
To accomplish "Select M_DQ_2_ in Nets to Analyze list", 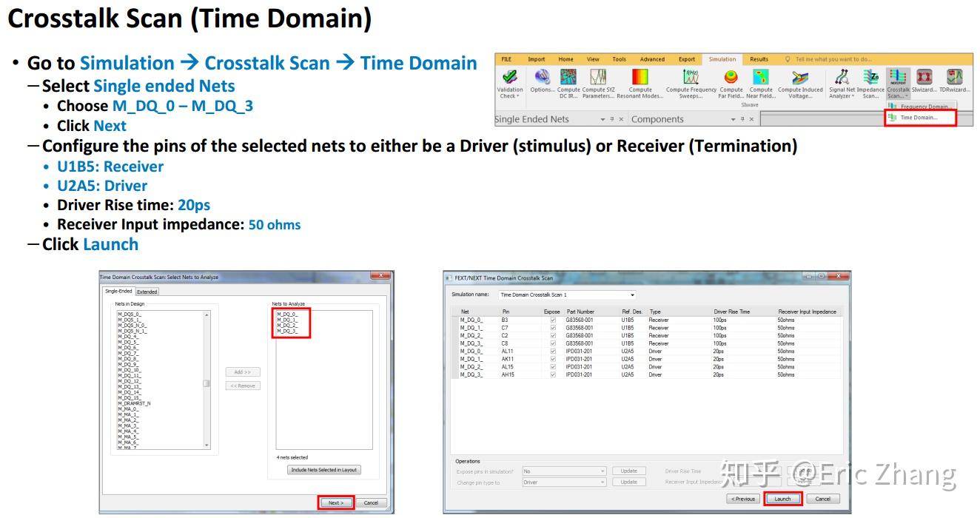I will [x=286, y=326].
